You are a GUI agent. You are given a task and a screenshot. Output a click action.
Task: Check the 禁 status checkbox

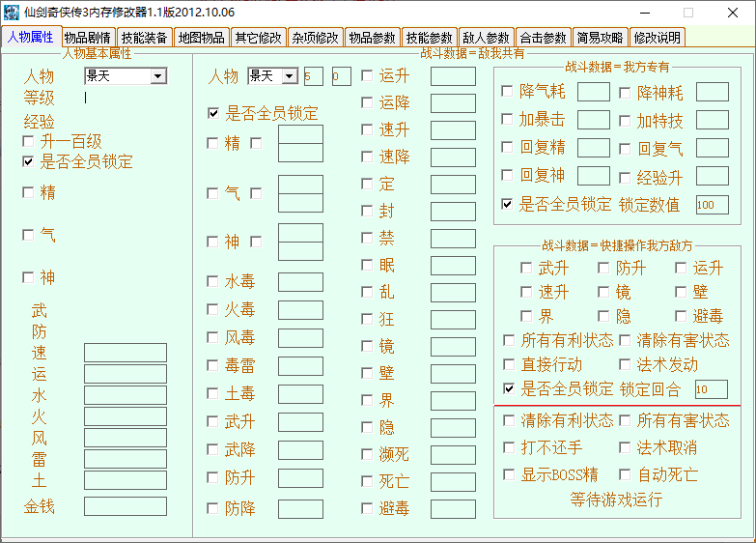click(x=367, y=238)
